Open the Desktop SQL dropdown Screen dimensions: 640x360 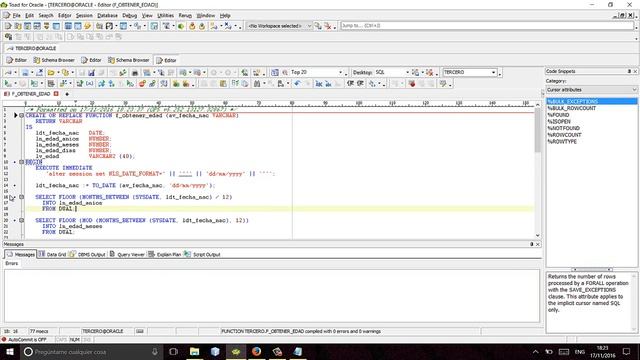coord(407,72)
